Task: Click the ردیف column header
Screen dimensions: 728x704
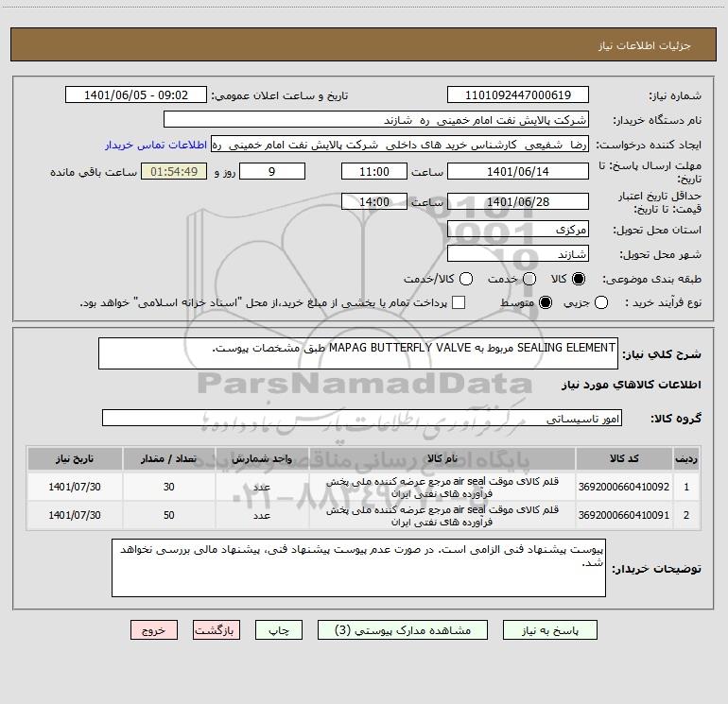Action: [686, 459]
